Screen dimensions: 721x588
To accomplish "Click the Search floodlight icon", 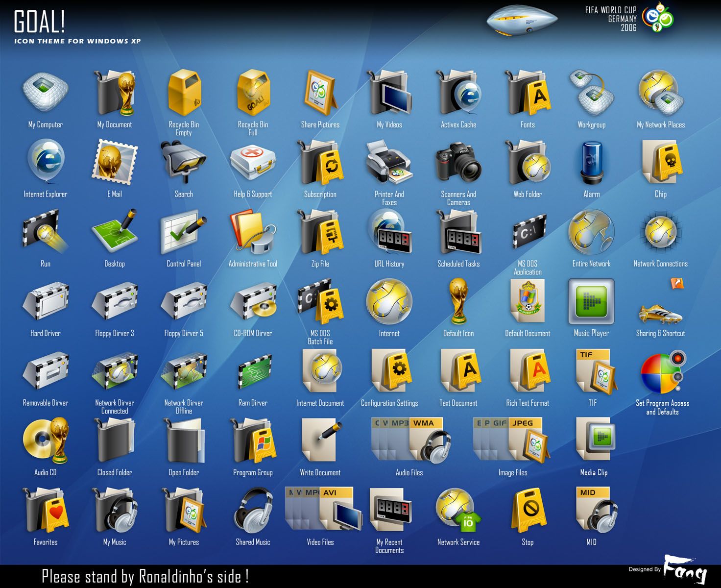I will [184, 162].
